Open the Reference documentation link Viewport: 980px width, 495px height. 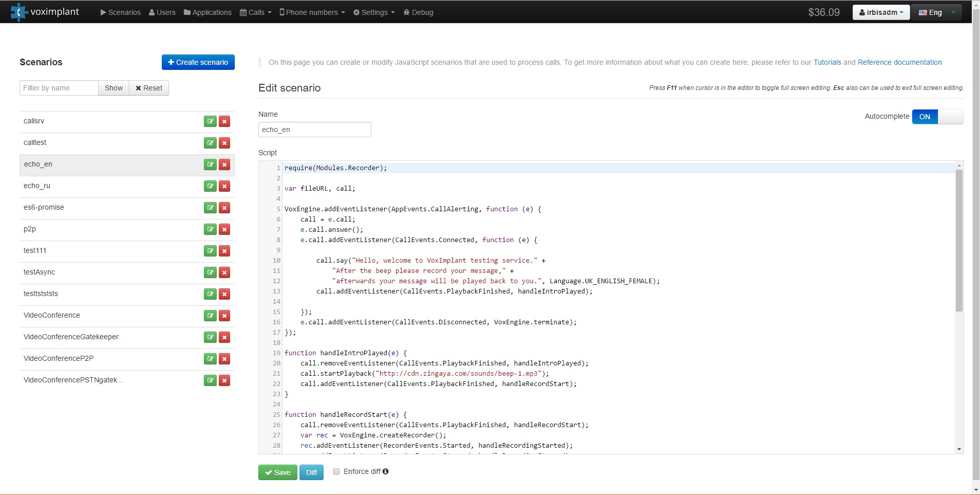899,62
